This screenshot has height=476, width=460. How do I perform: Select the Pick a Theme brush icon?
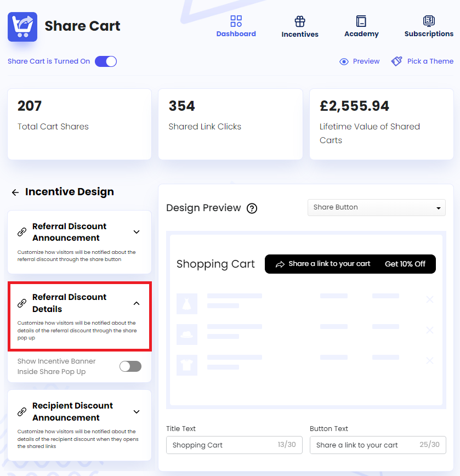(x=396, y=61)
